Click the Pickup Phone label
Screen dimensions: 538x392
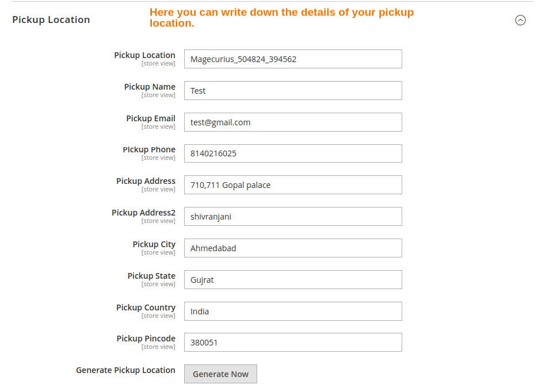pos(149,149)
